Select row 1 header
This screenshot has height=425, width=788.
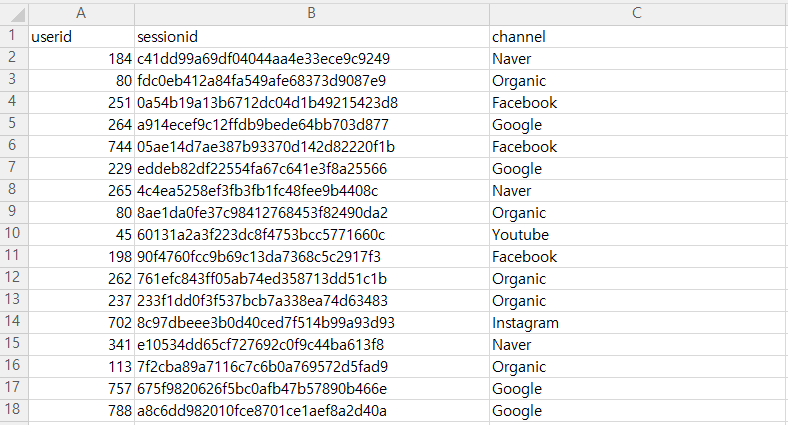pos(14,37)
